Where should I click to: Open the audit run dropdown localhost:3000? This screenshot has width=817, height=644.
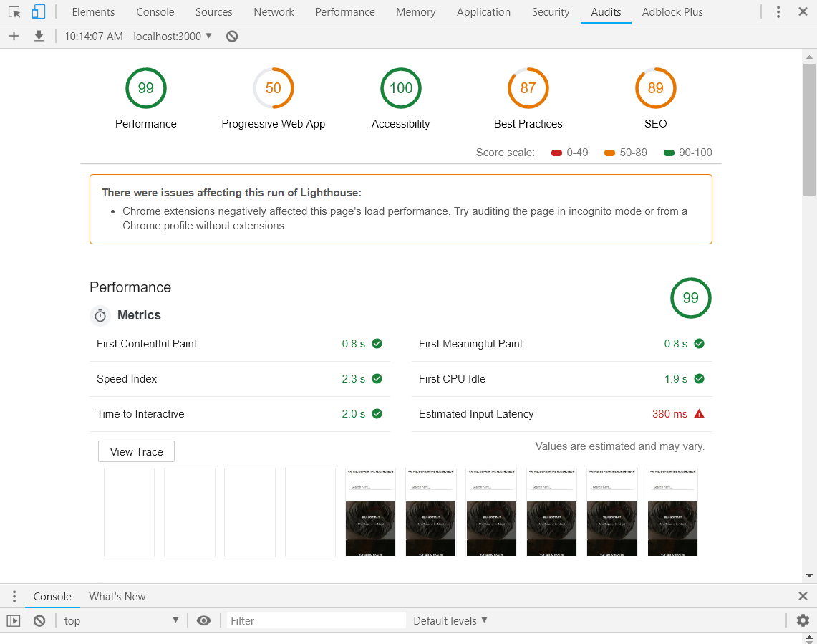[x=138, y=36]
